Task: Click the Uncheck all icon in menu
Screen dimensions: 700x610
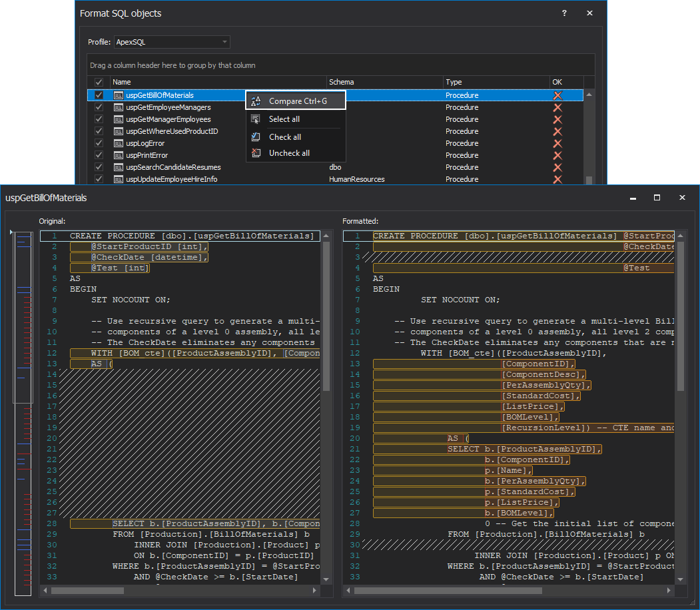Action: (x=256, y=153)
